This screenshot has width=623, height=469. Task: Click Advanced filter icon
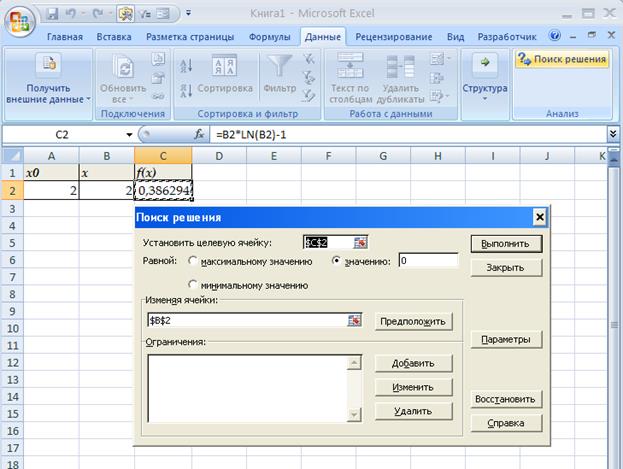[309, 96]
